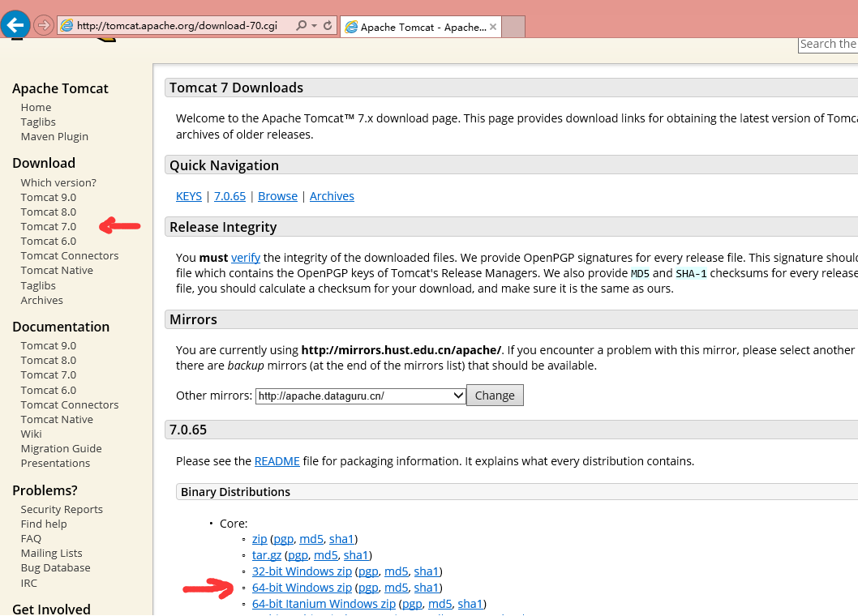Open sha1 checksum for Core zip
Screen dimensions: 858x616
click(341, 540)
